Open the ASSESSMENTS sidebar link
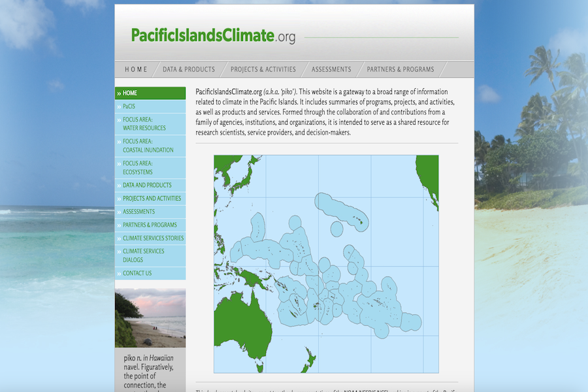This screenshot has height=392, width=588. (150, 212)
